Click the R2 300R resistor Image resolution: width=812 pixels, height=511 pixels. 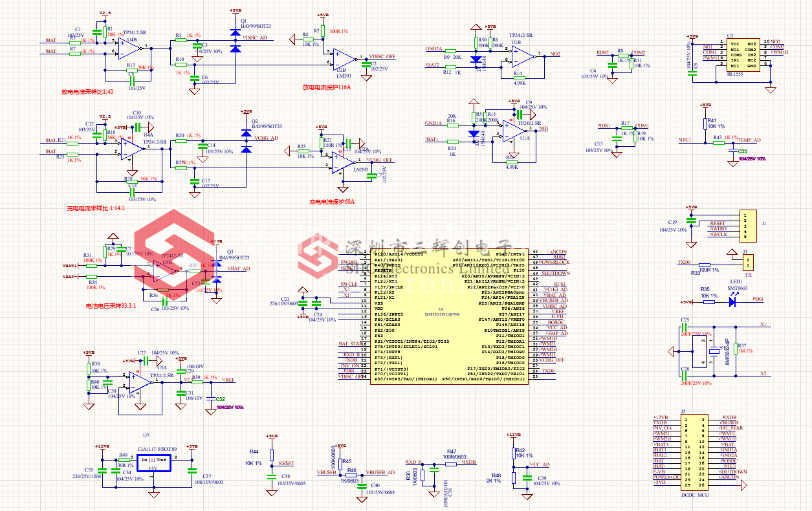(x=322, y=30)
